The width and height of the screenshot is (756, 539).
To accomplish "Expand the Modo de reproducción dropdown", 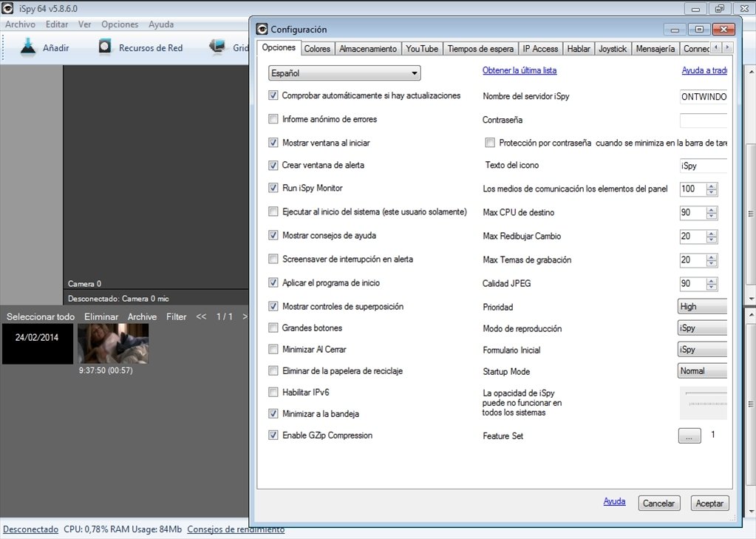I will 702,328.
